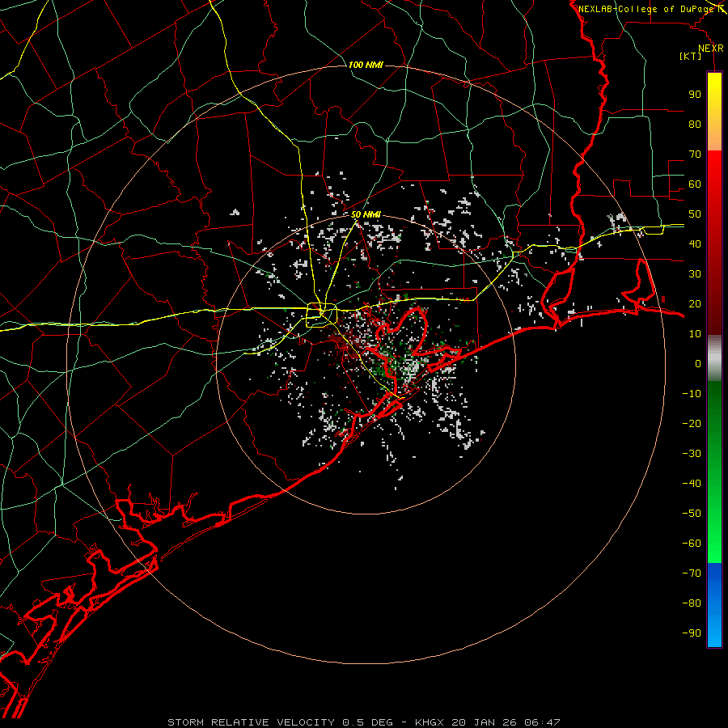Click the -60 value on velocity scale

[x=692, y=544]
